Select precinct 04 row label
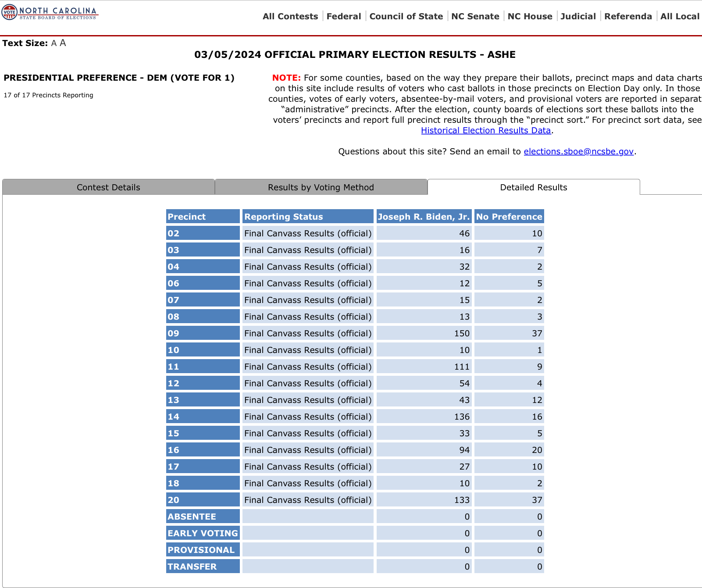702x588 pixels. [x=203, y=267]
